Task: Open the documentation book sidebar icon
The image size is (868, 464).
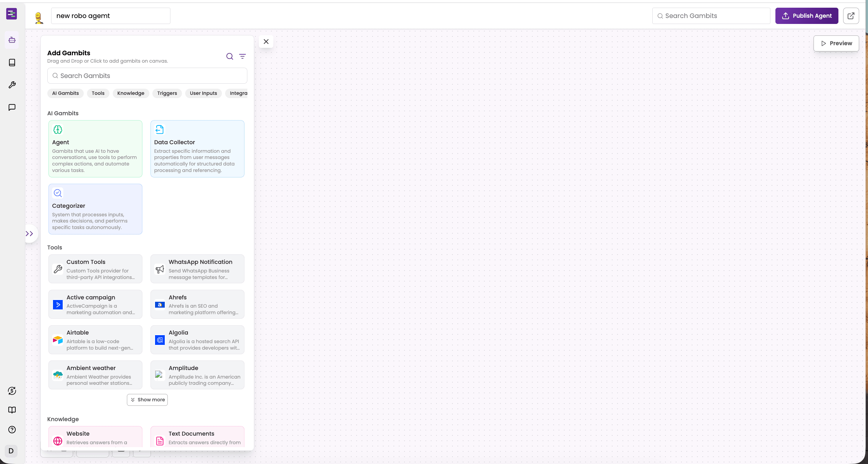Action: pyautogui.click(x=12, y=410)
